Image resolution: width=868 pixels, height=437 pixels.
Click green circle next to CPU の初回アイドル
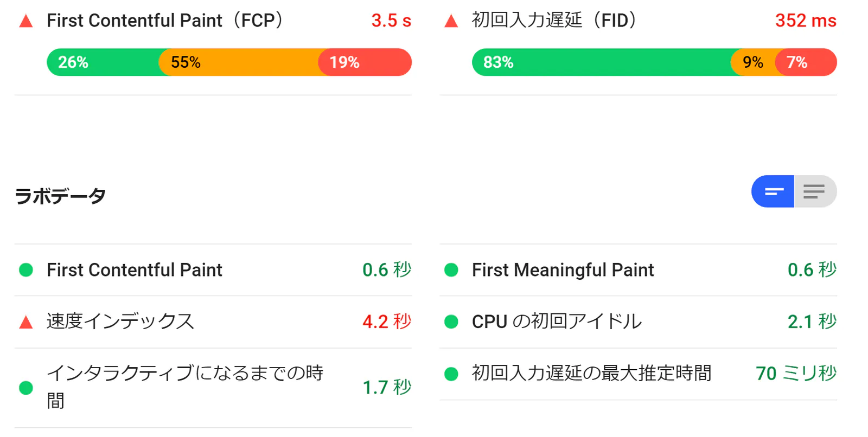451,322
